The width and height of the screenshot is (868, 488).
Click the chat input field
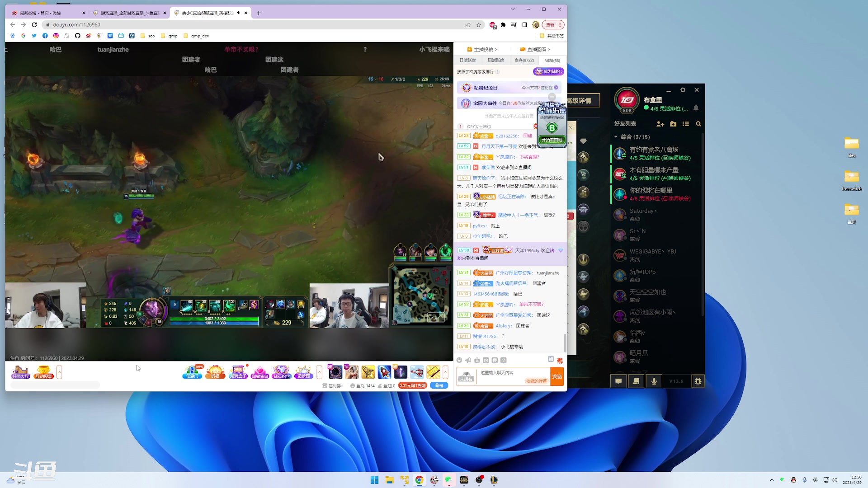pos(513,376)
